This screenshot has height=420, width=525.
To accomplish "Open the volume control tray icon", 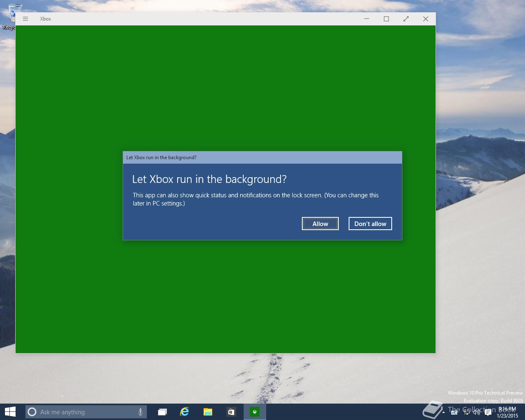I will tap(477, 412).
